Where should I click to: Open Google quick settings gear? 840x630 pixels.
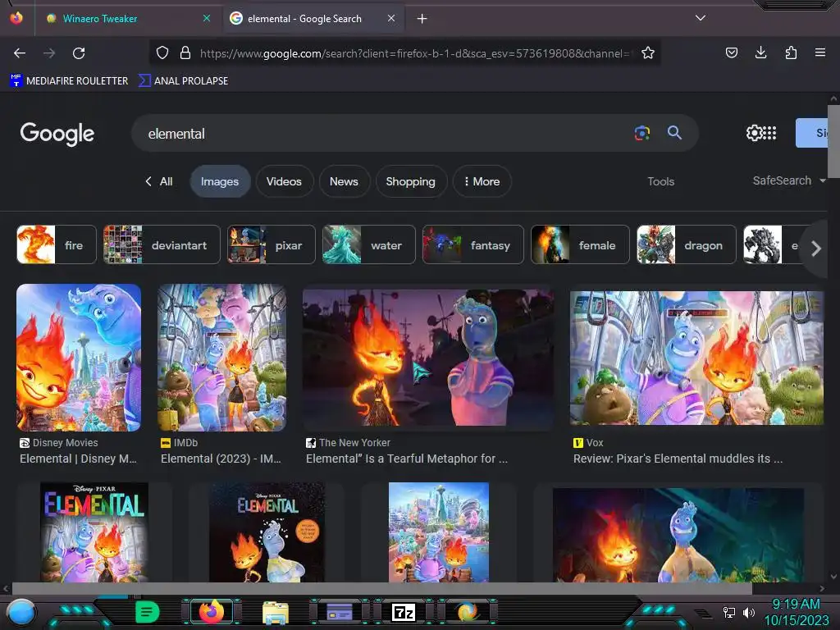[x=754, y=133]
